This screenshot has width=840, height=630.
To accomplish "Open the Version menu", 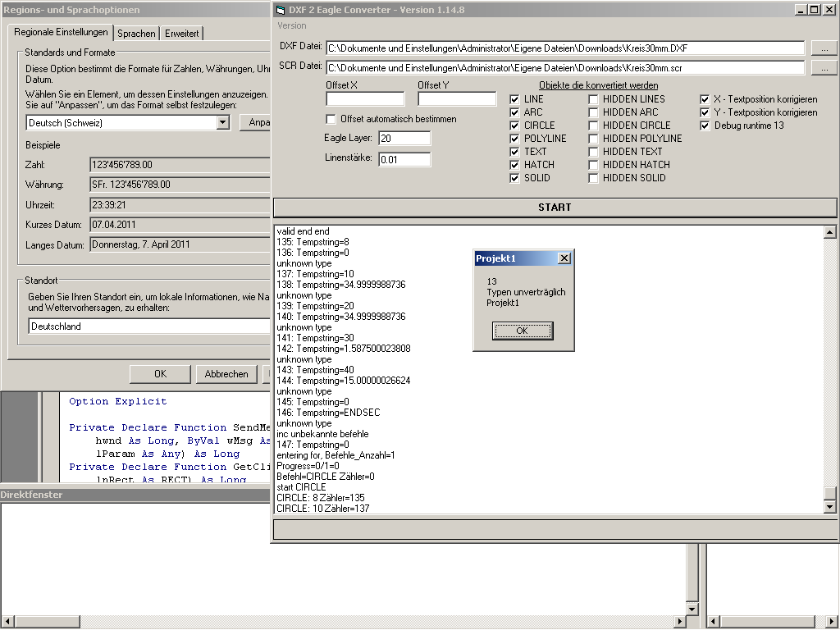I will point(292,25).
